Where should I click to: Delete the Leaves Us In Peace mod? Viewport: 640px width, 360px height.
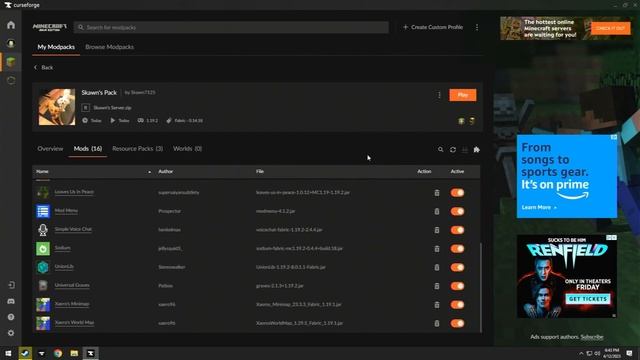tap(437, 193)
